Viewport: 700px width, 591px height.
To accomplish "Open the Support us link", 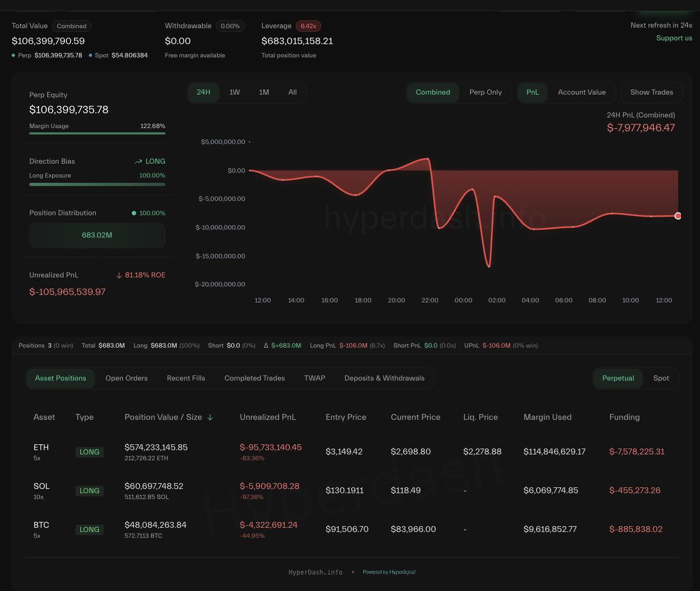I will click(x=674, y=38).
